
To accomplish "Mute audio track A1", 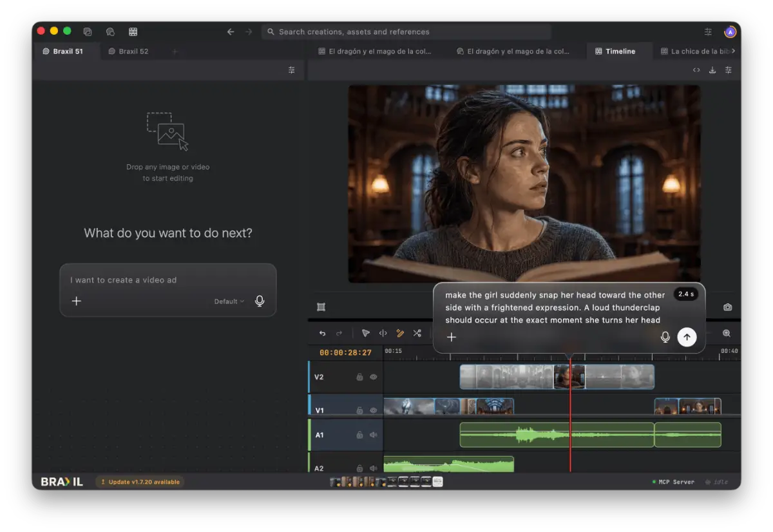I will (x=373, y=435).
